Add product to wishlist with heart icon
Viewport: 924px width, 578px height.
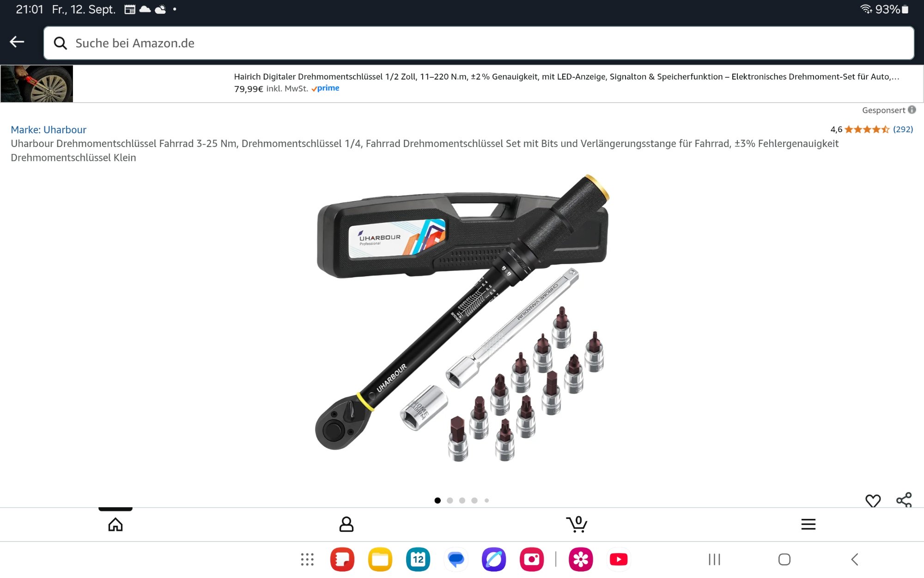pyautogui.click(x=873, y=500)
